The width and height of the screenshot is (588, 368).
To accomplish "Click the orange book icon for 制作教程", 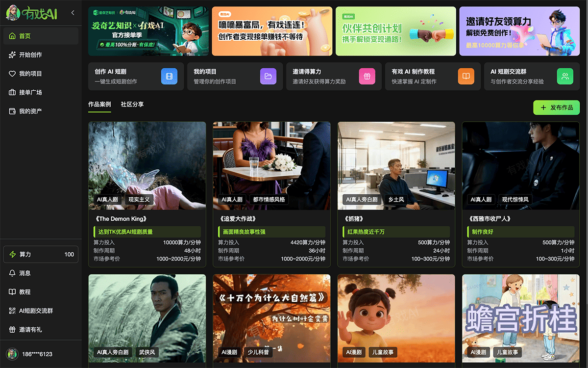I will pos(466,76).
